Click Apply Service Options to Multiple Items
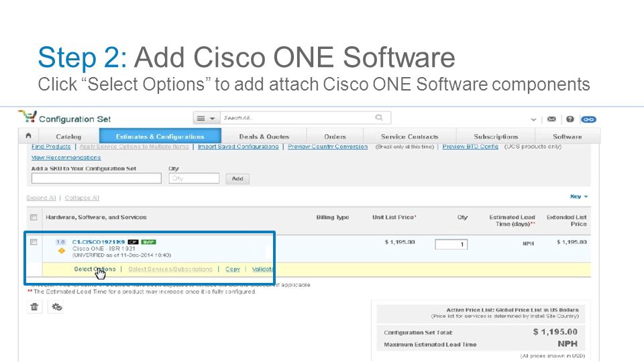644x362 pixels. (134, 147)
